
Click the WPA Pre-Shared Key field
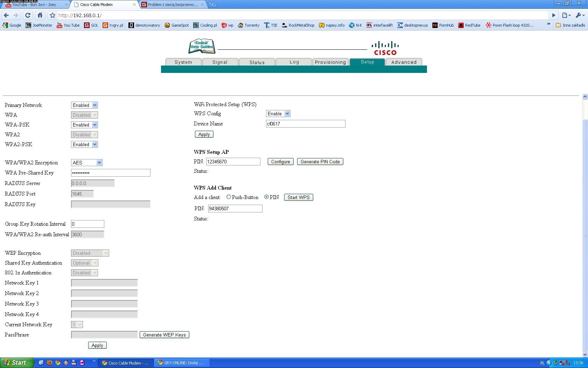pyautogui.click(x=111, y=173)
